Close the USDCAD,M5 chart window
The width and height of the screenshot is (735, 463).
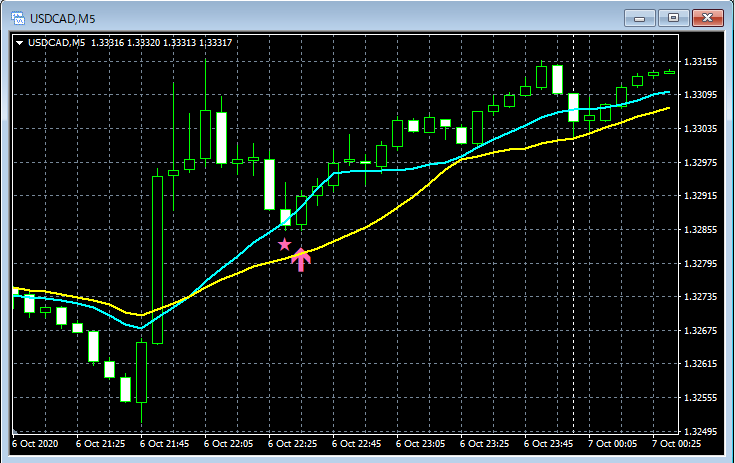tap(707, 18)
